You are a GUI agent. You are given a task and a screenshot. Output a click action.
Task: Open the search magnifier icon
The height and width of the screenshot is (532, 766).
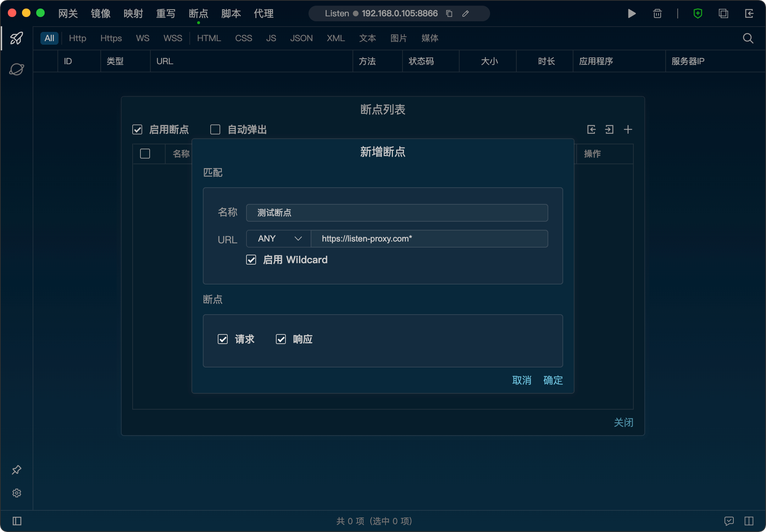tap(748, 38)
